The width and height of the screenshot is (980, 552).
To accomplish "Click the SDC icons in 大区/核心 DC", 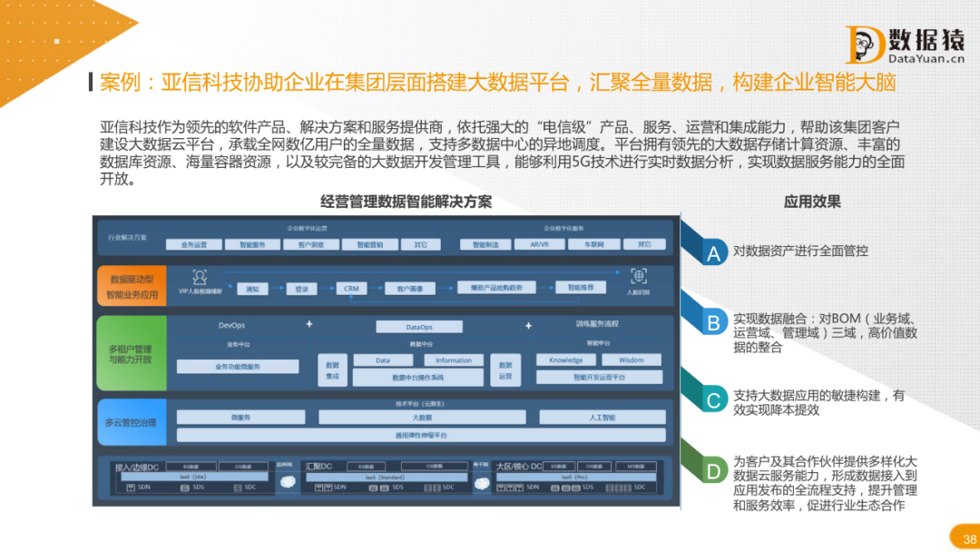I will [x=619, y=488].
